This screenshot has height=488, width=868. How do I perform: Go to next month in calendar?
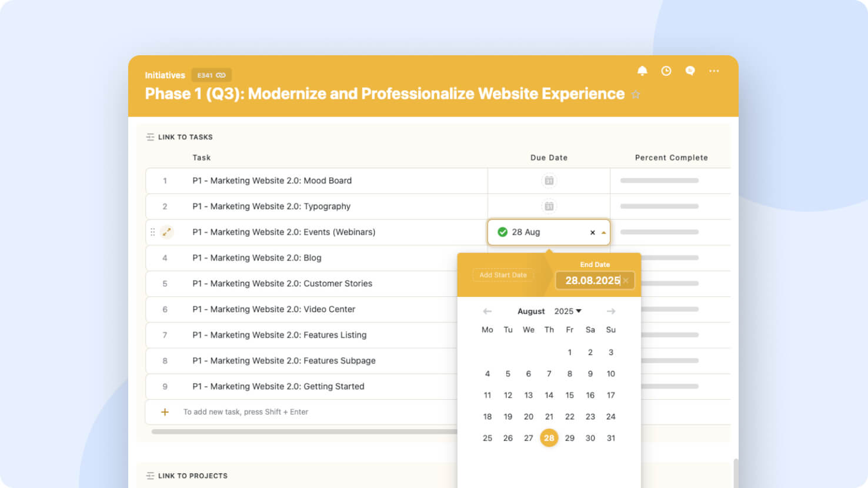(611, 311)
